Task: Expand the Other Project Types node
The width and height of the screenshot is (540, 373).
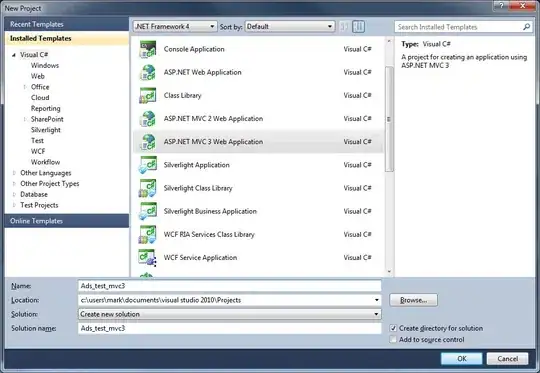Action: (14, 184)
